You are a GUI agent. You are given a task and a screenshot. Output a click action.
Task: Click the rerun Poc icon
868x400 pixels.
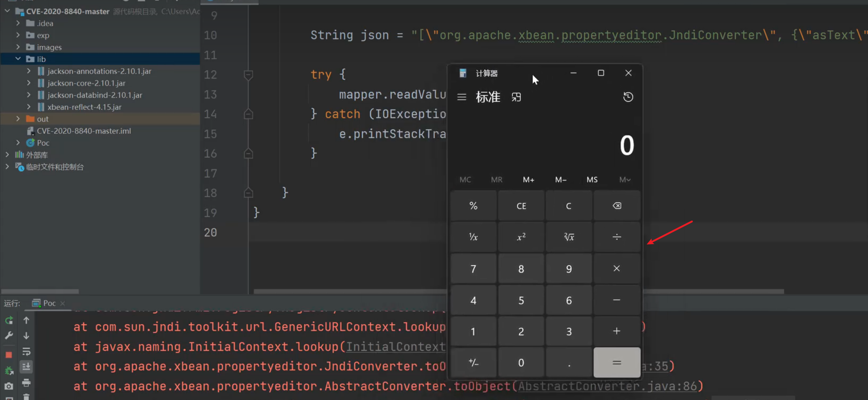(9, 320)
